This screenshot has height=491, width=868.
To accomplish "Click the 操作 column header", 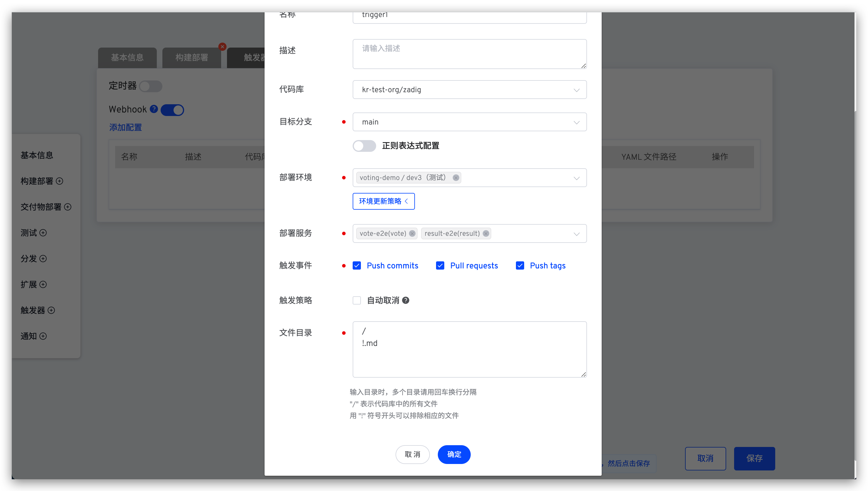I will coord(720,157).
